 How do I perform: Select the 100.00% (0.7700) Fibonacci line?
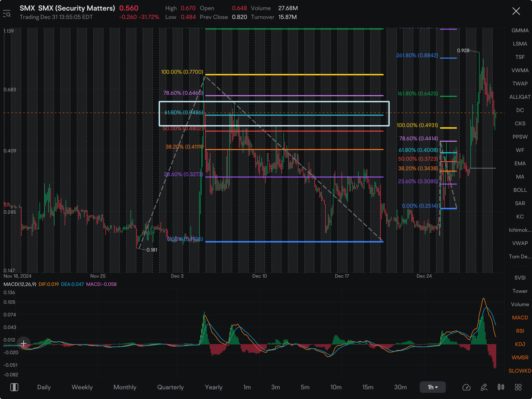294,74
